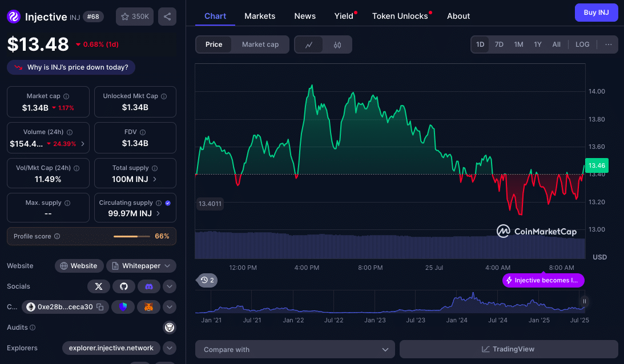The width and height of the screenshot is (624, 364).
Task: Show Profile score info icon
Action: pos(57,236)
